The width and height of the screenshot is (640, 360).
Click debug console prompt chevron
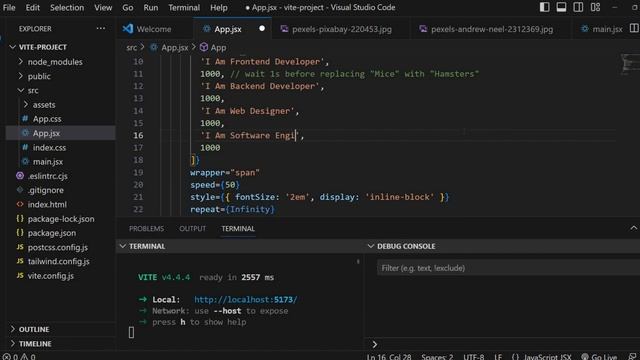[x=375, y=344]
